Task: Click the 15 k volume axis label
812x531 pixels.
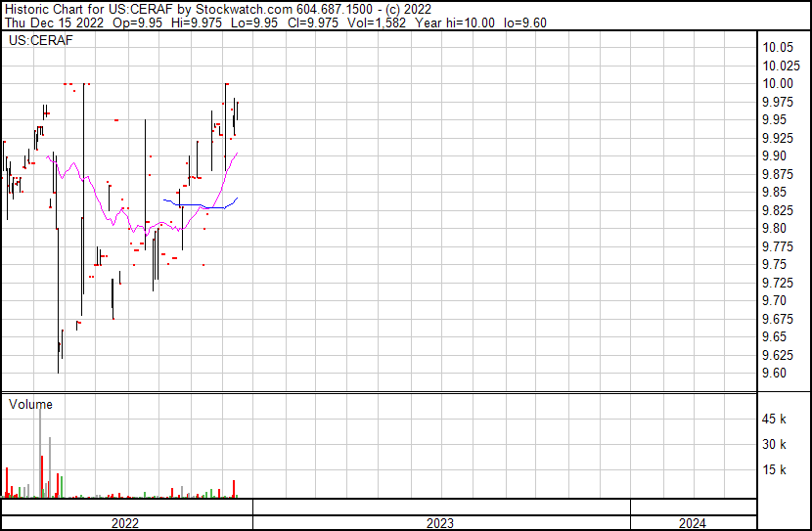Action: coord(776,470)
